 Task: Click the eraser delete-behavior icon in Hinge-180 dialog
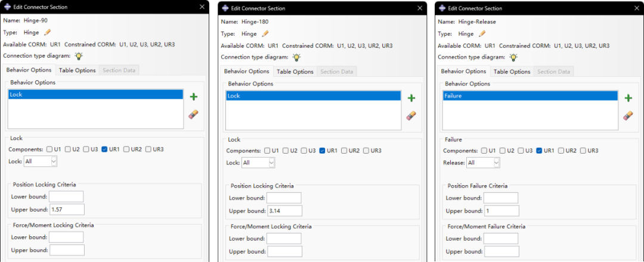pyautogui.click(x=411, y=116)
